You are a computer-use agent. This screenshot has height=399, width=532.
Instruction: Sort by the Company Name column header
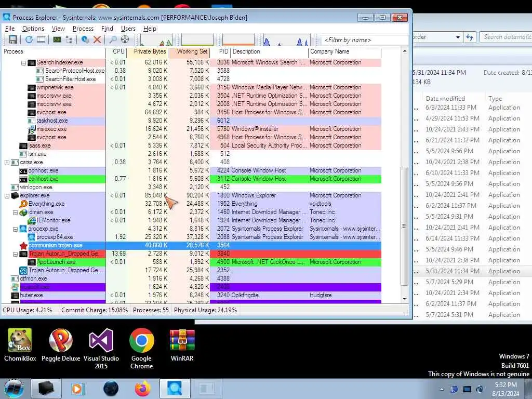tap(345, 51)
